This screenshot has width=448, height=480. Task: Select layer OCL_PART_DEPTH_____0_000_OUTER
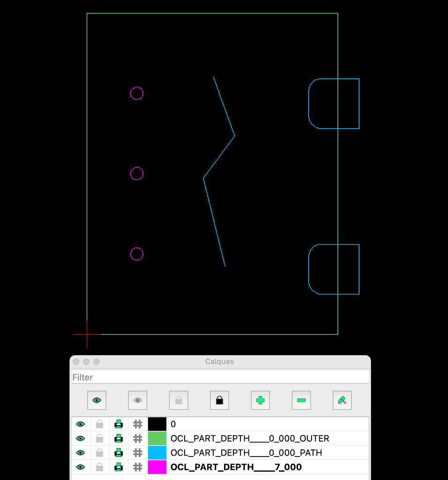(250, 438)
